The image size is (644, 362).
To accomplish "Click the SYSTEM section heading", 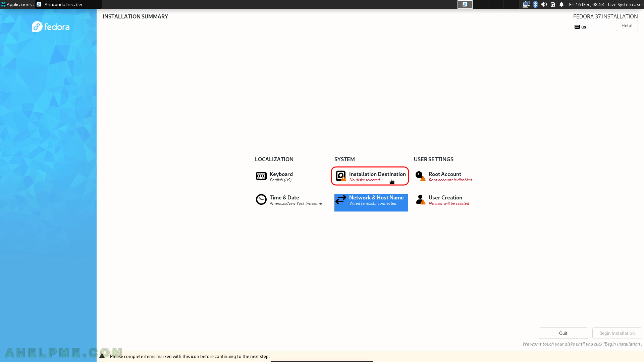I will point(344,159).
